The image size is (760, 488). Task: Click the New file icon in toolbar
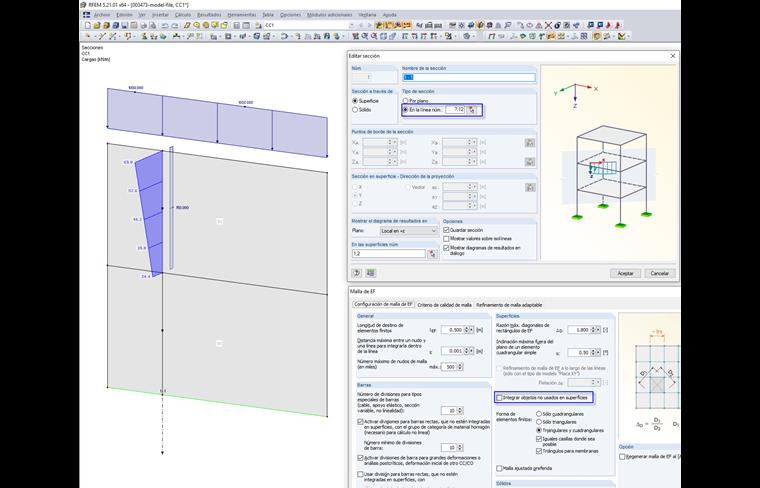(x=88, y=25)
